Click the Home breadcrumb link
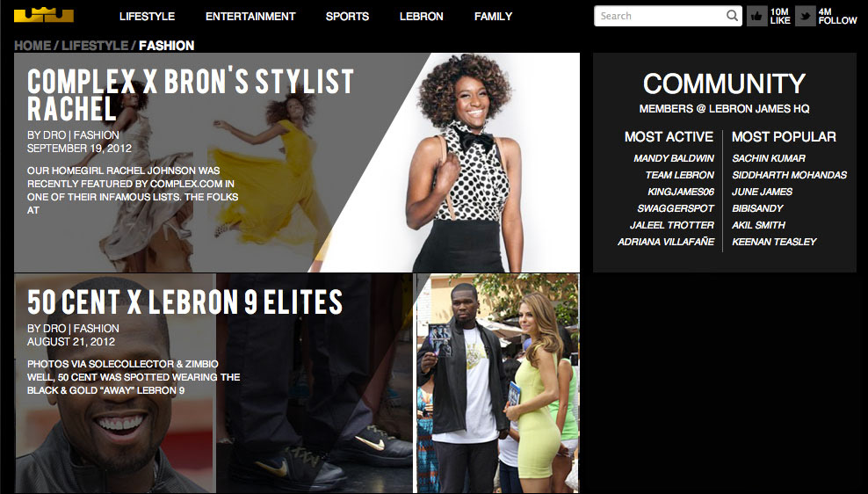The height and width of the screenshot is (494, 868). (x=33, y=46)
